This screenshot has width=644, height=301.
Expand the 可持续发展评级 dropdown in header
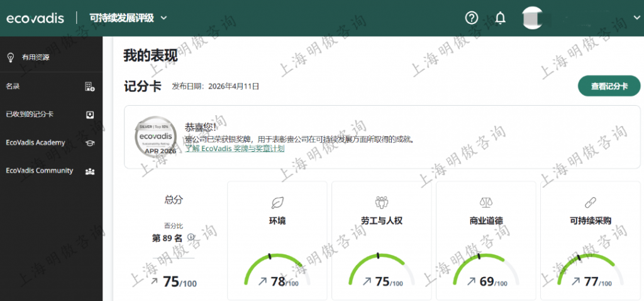point(164,18)
